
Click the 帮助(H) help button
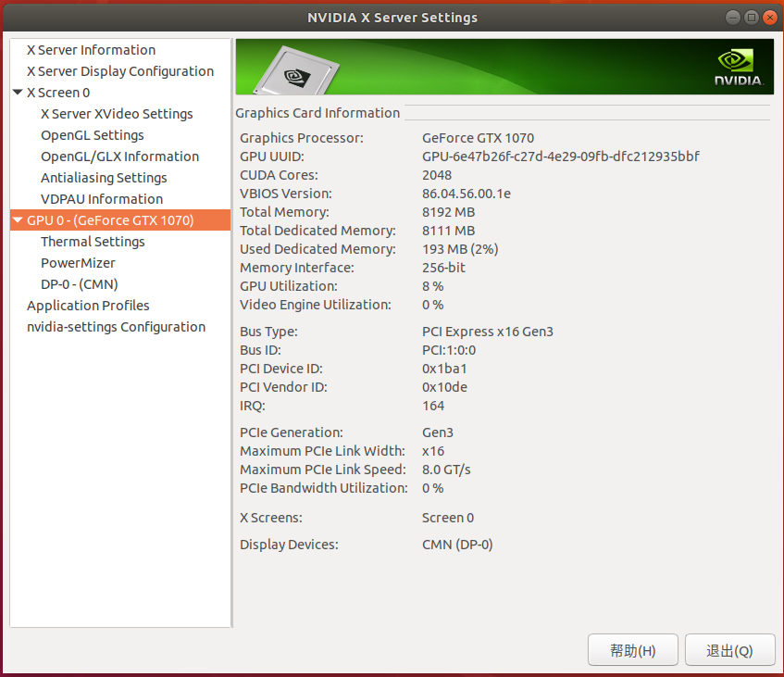click(x=632, y=650)
